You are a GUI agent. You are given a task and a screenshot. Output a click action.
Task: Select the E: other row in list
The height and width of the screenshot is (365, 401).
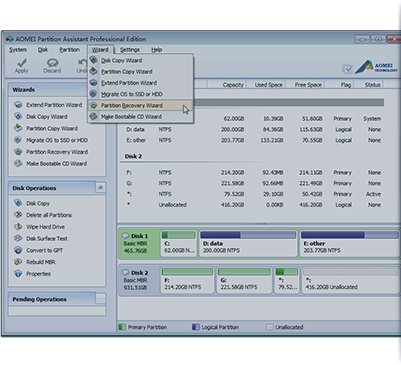click(x=253, y=140)
